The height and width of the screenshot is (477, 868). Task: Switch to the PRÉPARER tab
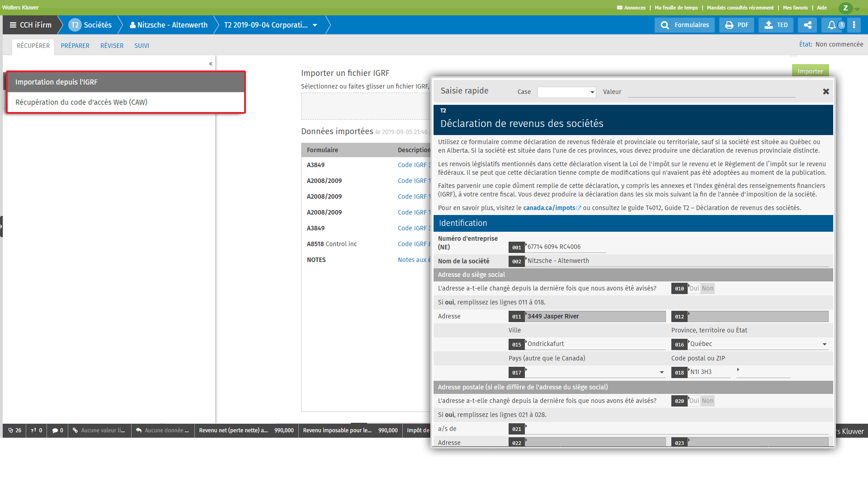(75, 46)
